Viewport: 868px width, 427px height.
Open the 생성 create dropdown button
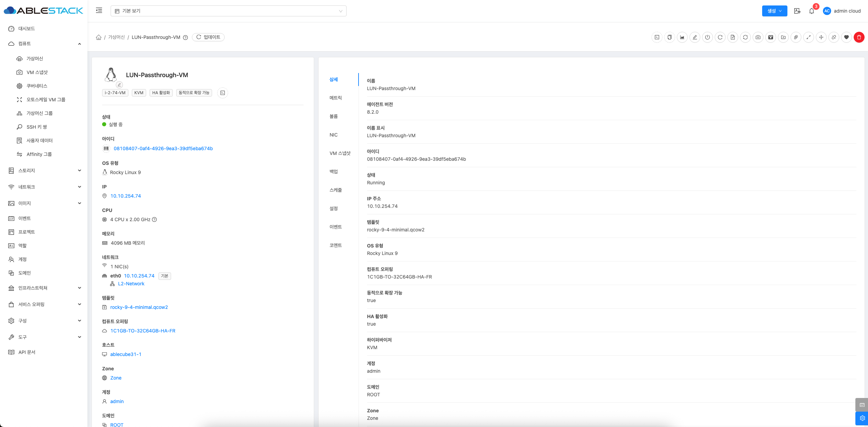click(x=774, y=11)
